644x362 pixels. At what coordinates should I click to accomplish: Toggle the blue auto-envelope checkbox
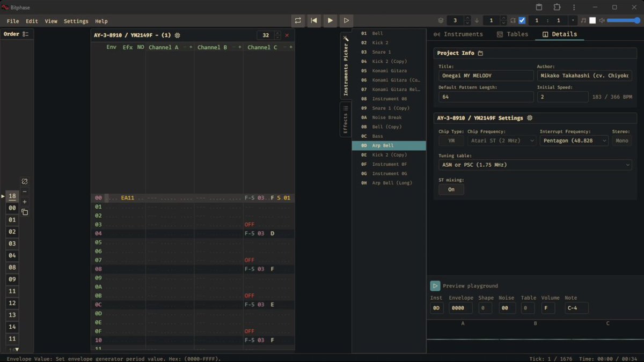[x=522, y=20]
